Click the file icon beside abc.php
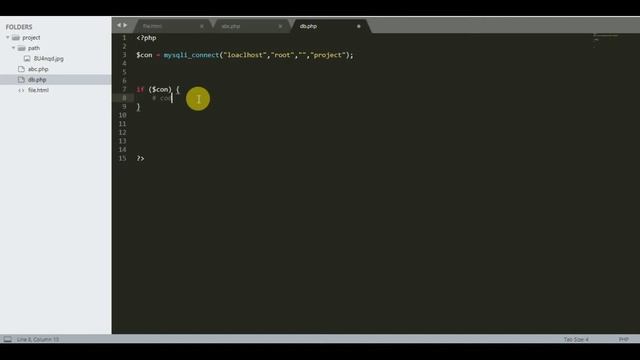 [x=21, y=69]
